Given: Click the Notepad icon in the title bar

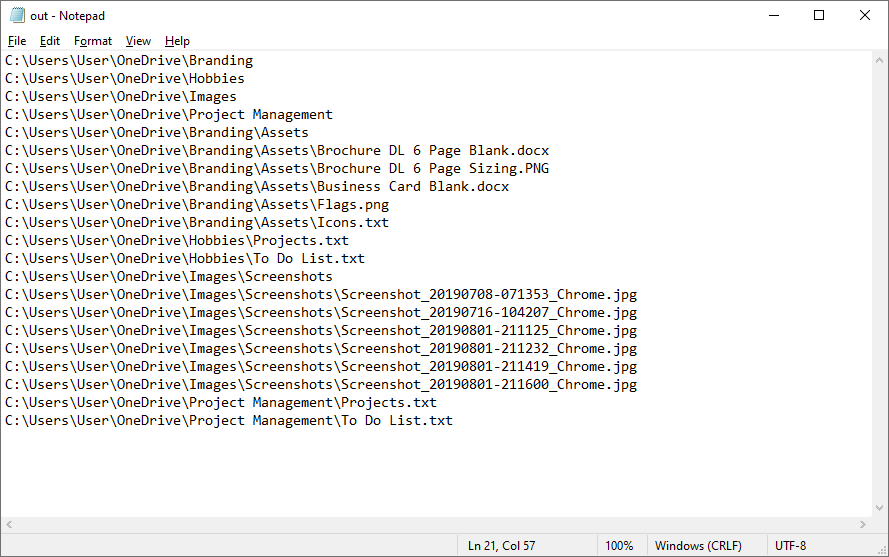Looking at the screenshot, I should click(17, 15).
